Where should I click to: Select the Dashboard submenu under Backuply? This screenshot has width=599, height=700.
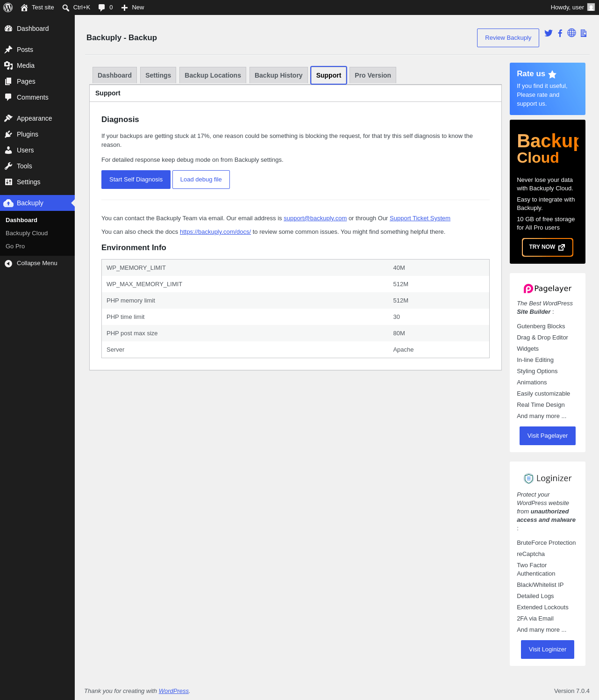[21, 220]
